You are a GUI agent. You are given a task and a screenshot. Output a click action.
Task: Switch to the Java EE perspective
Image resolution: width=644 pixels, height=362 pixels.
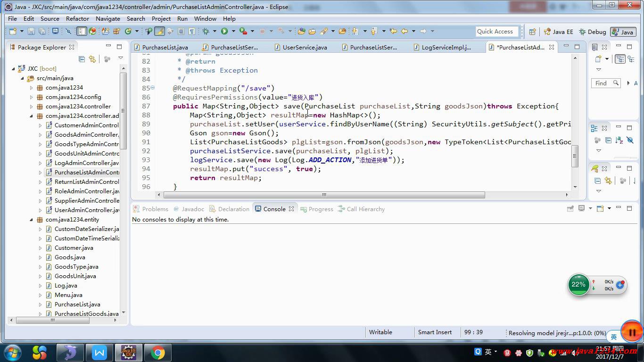pyautogui.click(x=558, y=32)
